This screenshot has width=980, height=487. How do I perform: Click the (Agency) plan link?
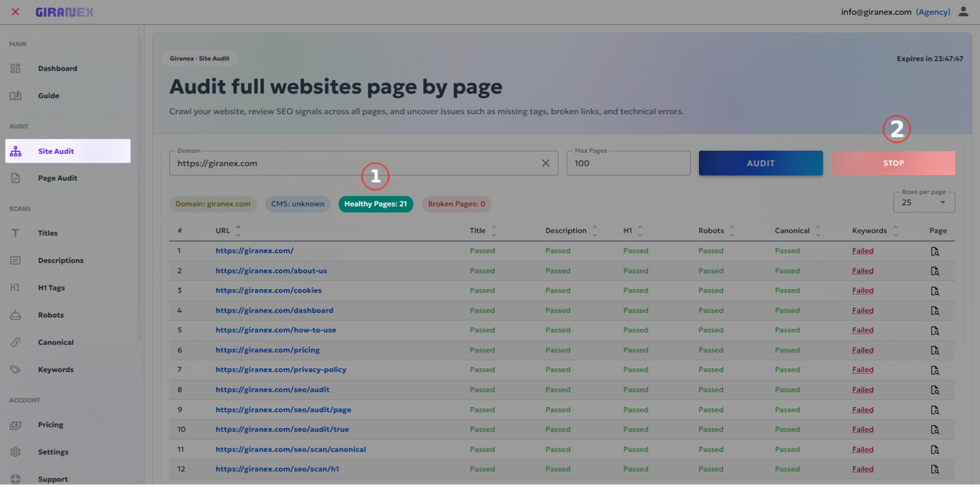[933, 12]
